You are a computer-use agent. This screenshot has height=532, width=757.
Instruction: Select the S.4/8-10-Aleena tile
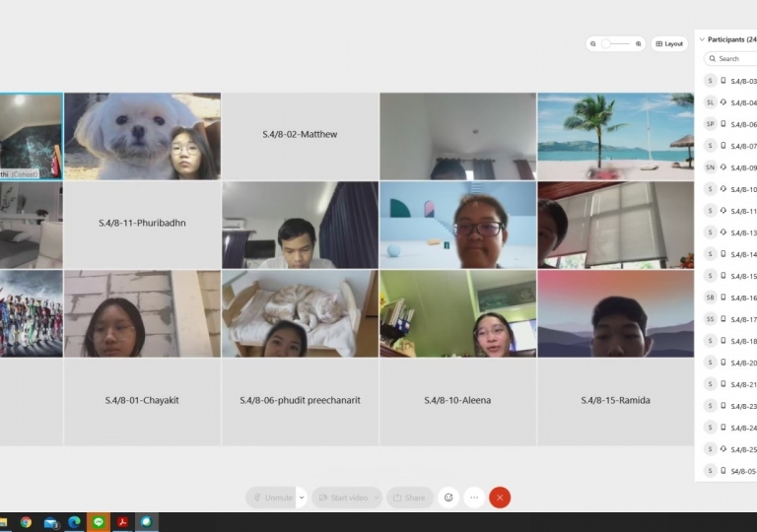click(x=457, y=402)
